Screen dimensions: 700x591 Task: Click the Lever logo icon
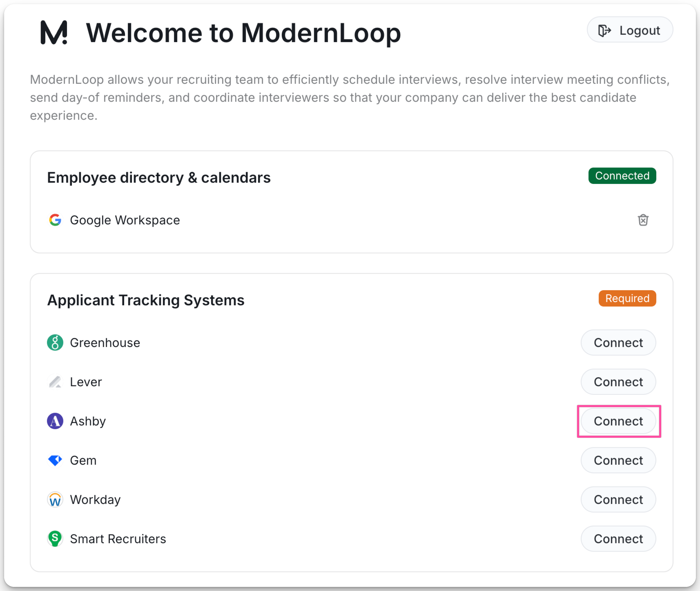tap(55, 382)
